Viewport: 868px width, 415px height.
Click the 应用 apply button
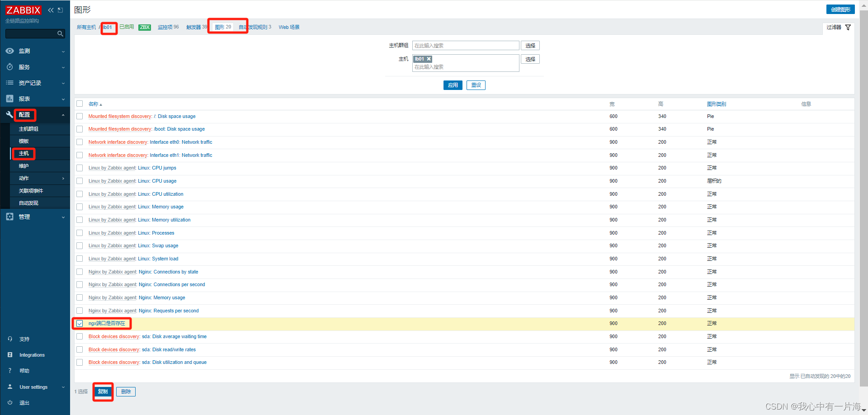click(453, 85)
